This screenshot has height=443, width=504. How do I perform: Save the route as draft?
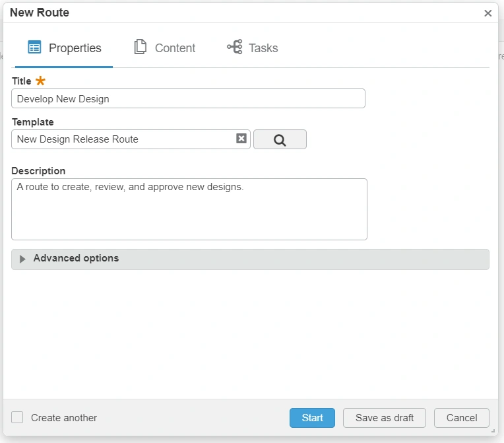pos(384,417)
